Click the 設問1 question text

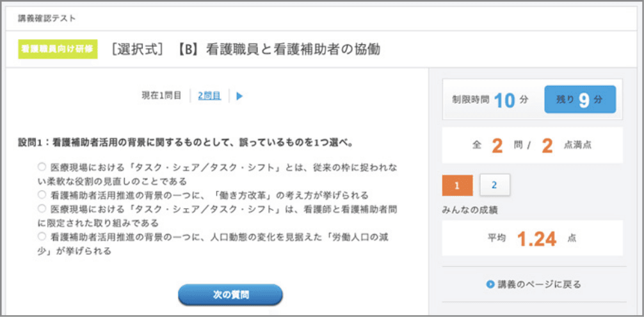coord(186,142)
